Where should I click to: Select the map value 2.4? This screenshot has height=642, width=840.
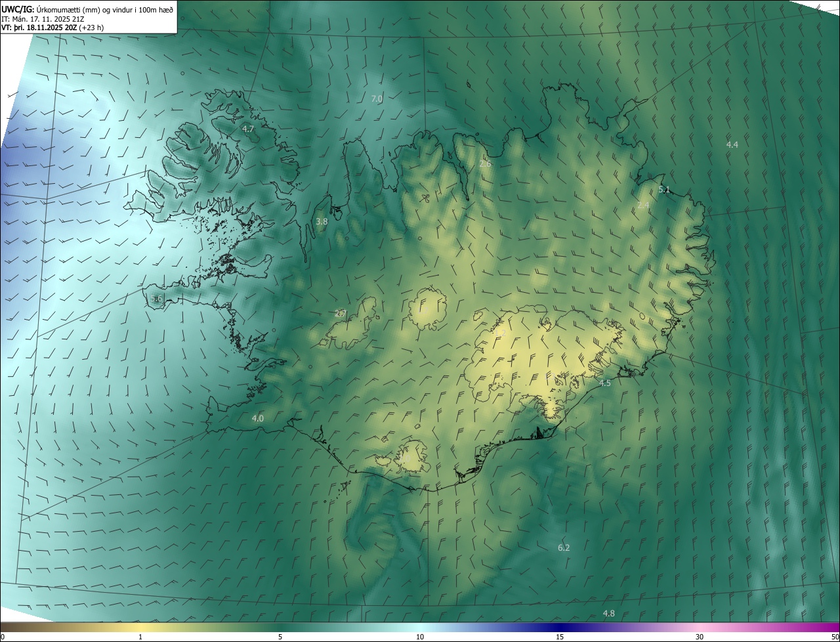tap(643, 205)
